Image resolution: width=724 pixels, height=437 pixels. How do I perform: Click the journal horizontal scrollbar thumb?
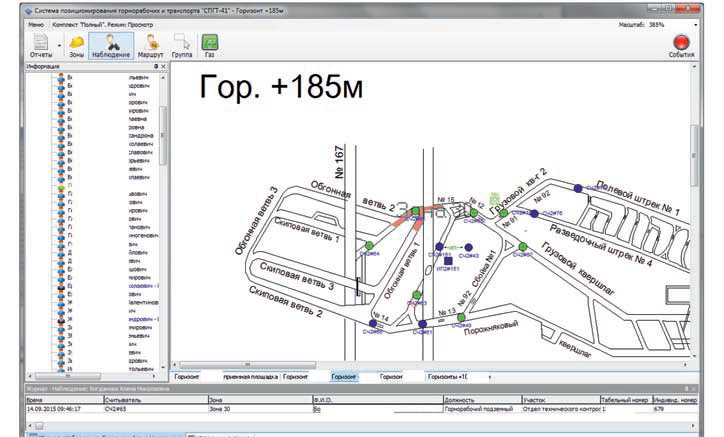39,425
